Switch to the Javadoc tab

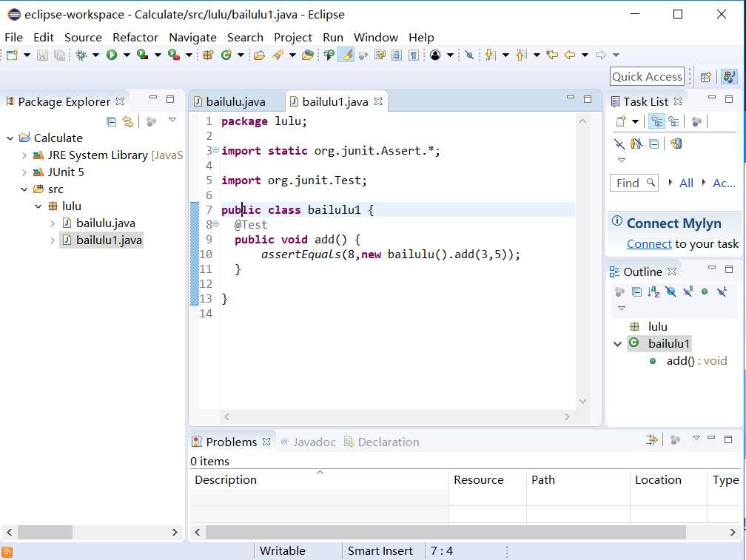(x=309, y=442)
